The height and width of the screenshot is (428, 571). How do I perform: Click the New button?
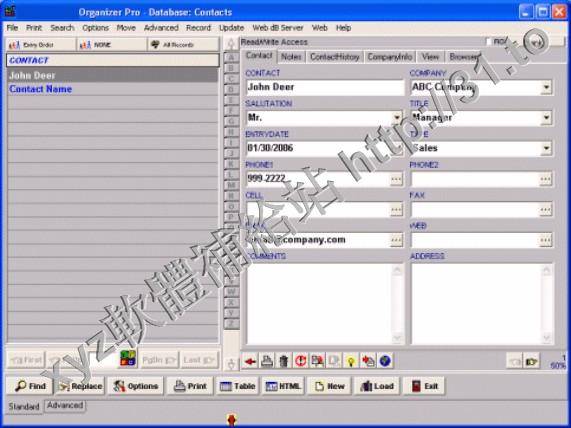click(x=329, y=386)
